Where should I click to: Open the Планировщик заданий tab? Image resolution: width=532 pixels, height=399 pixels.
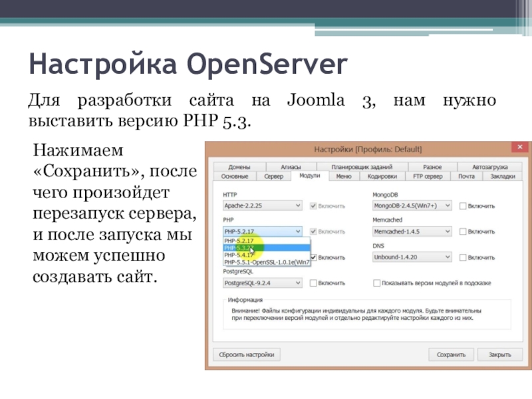coord(362,167)
